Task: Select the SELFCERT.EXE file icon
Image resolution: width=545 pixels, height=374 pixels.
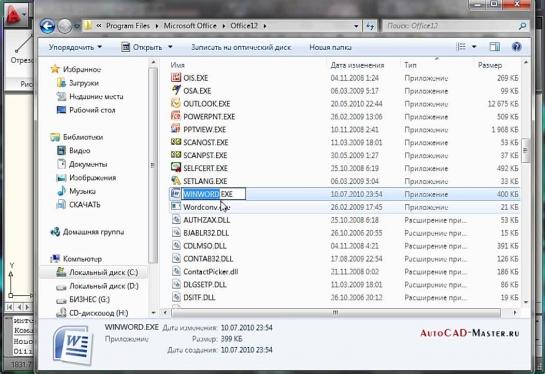Action: point(176,168)
